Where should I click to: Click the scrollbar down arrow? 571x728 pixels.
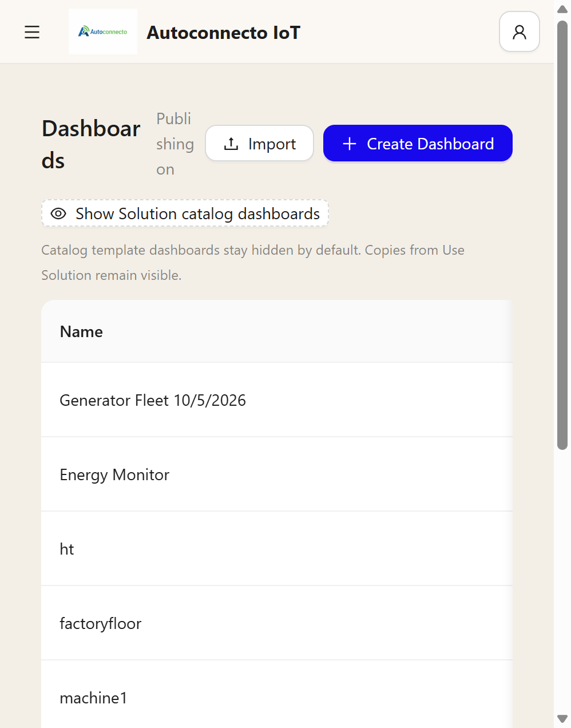click(562, 718)
